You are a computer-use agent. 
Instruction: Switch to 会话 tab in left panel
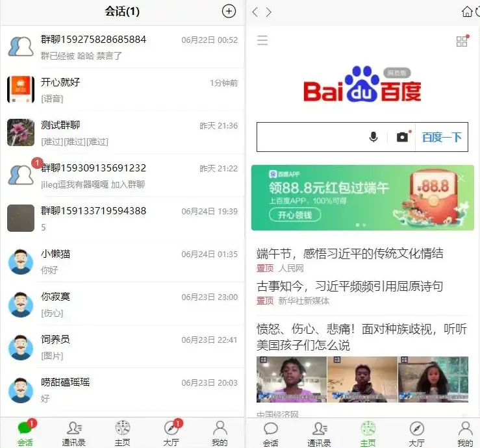(25, 432)
